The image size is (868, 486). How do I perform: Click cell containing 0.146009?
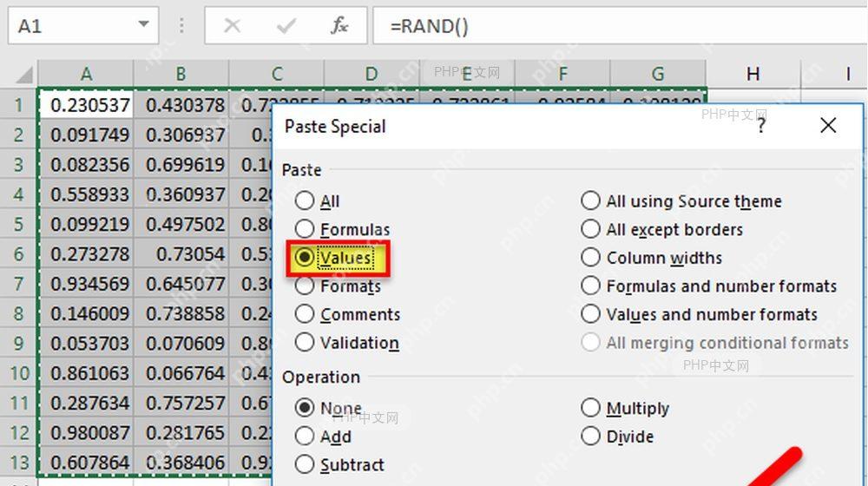pos(86,313)
